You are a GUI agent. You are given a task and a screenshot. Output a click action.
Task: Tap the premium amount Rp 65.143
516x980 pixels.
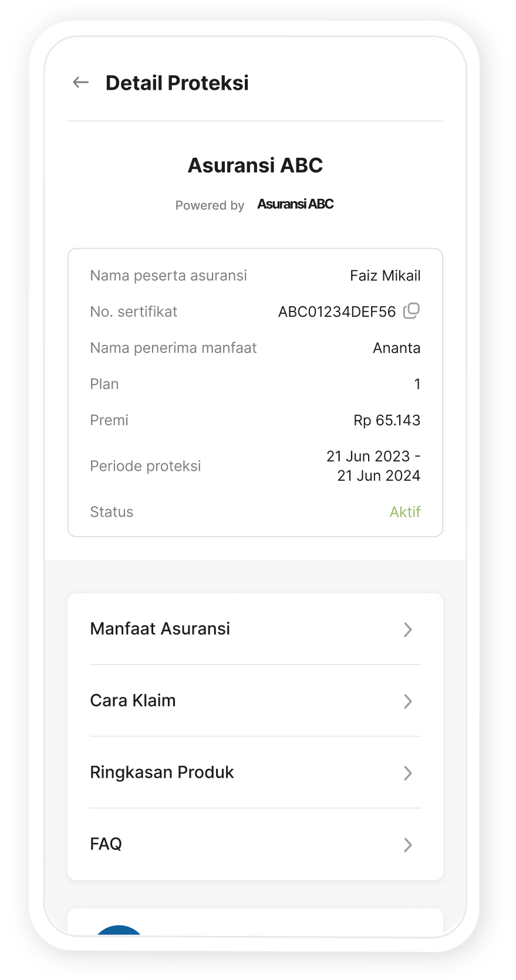pyautogui.click(x=387, y=421)
